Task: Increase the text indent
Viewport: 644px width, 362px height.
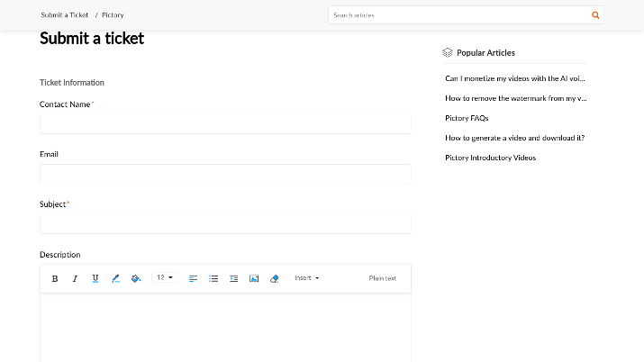Action: point(233,278)
